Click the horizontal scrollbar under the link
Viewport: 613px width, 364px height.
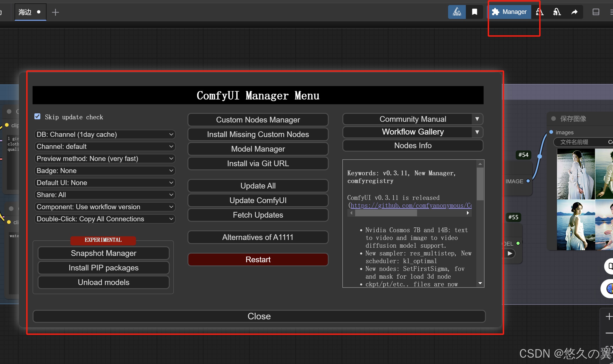[x=386, y=213]
